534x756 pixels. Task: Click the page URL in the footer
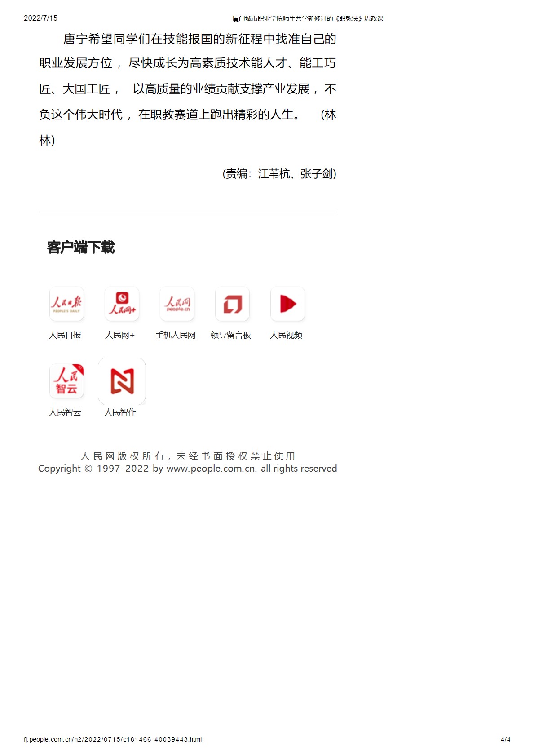pos(113,739)
